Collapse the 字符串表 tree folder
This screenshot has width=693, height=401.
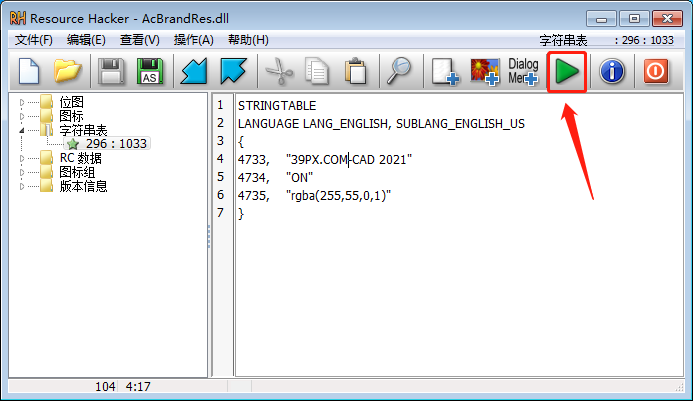(22, 130)
